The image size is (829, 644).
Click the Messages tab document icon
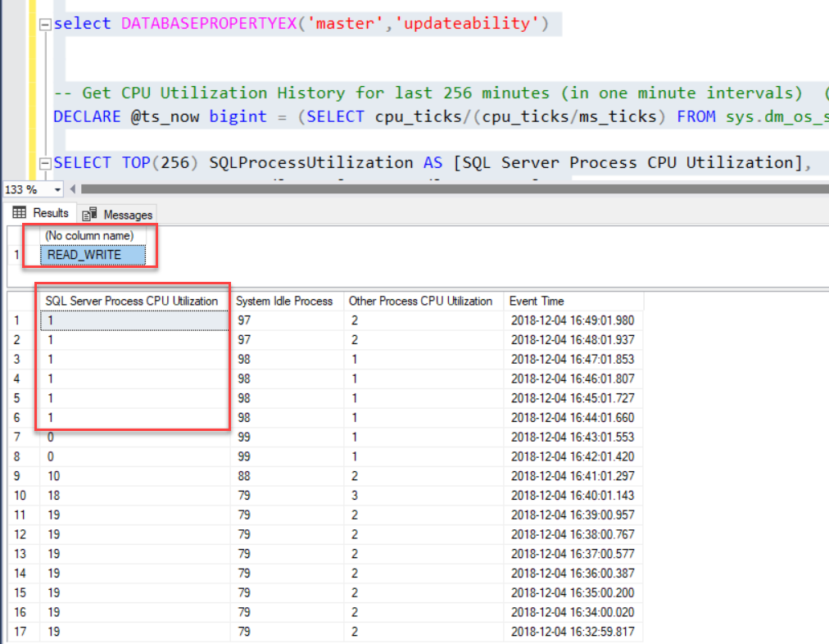(90, 214)
